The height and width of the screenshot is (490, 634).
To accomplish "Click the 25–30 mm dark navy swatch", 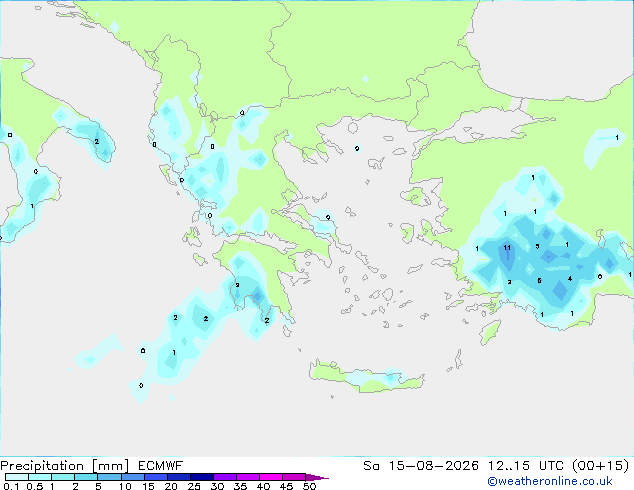I will (x=201, y=477).
